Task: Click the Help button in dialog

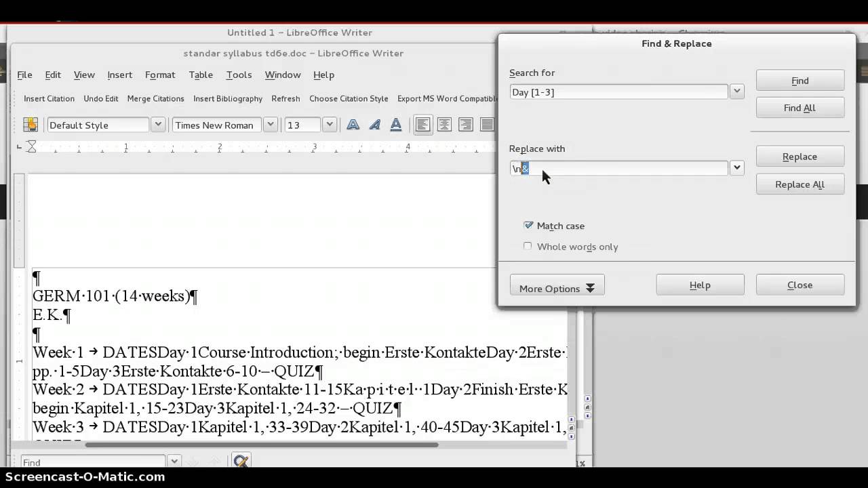Action: [x=700, y=285]
